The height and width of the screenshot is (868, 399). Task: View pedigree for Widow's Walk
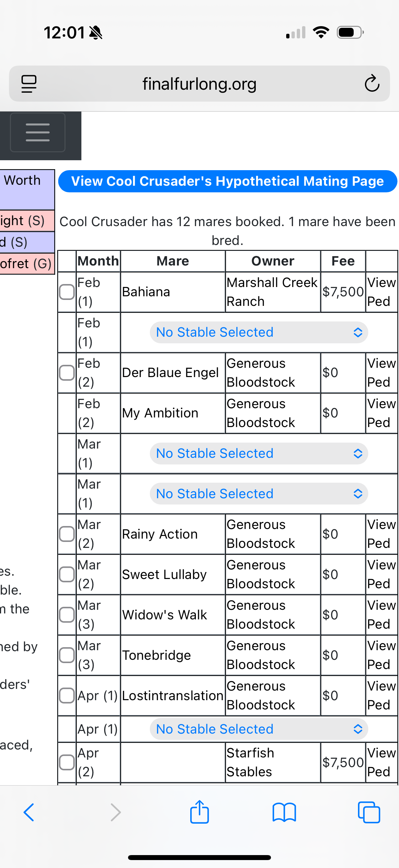[381, 615]
